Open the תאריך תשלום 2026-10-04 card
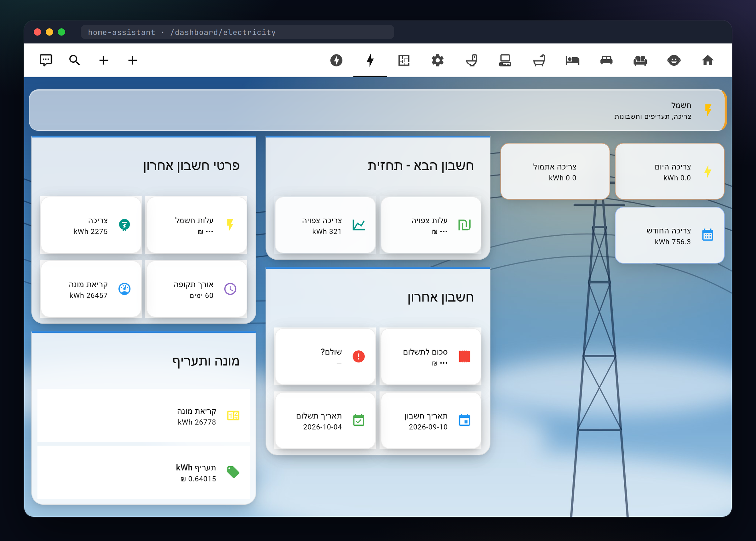 tap(325, 421)
